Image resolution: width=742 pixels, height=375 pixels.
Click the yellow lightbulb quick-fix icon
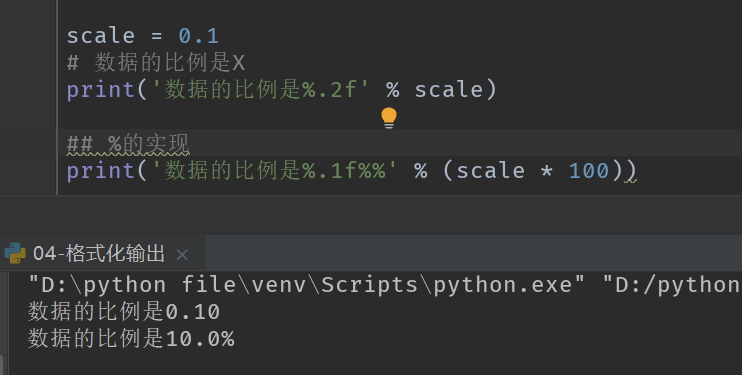pyautogui.click(x=389, y=118)
